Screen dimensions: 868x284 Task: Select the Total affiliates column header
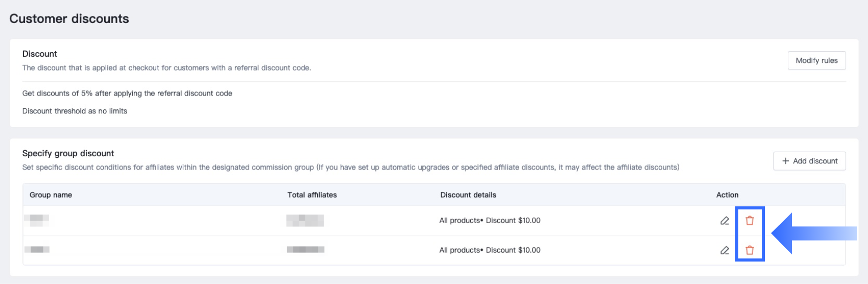pyautogui.click(x=312, y=195)
